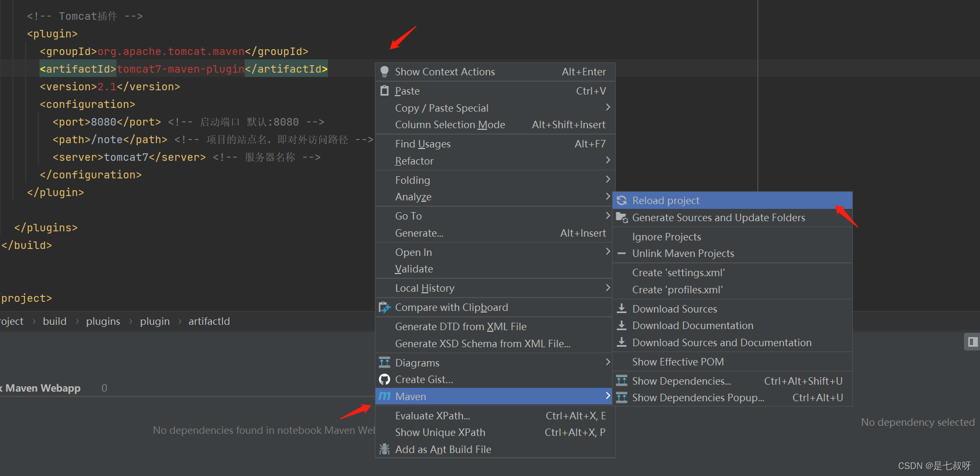Click the Maven 'm' icon
Viewport: 980px width, 476px height.
pyautogui.click(x=385, y=396)
